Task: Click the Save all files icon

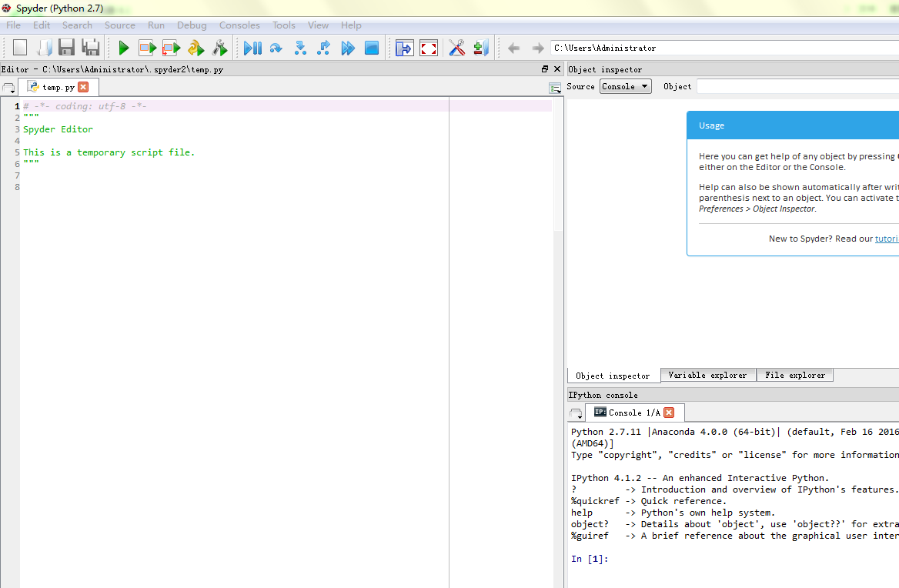Action: click(x=91, y=48)
